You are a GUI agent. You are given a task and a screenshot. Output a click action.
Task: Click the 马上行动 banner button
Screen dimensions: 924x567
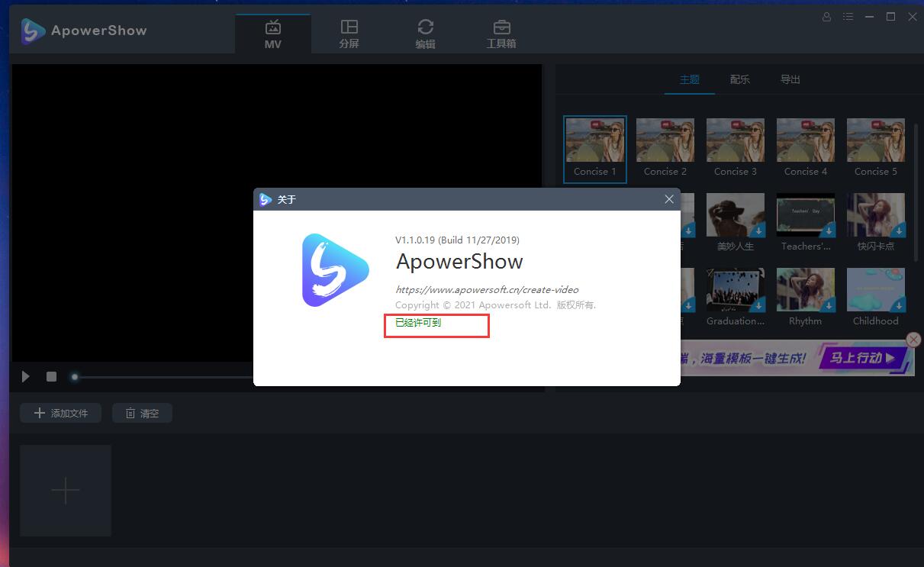pos(864,358)
